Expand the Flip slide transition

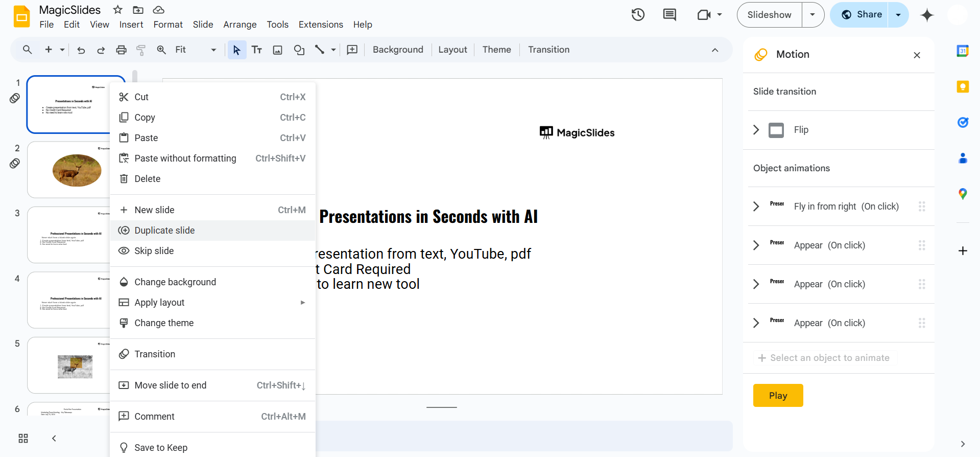click(756, 130)
